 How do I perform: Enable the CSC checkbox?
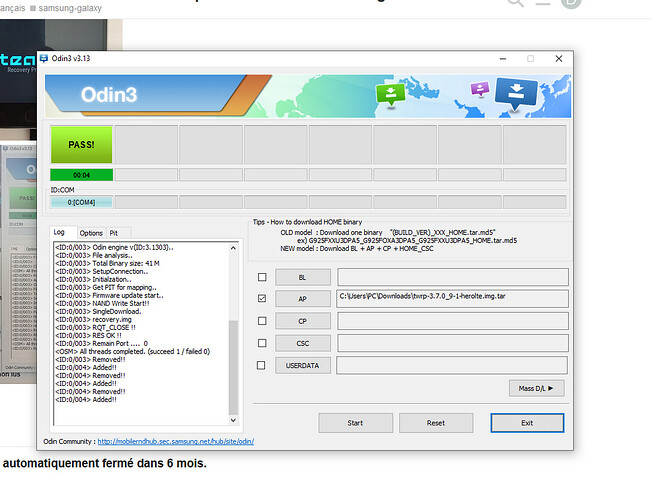click(x=262, y=343)
